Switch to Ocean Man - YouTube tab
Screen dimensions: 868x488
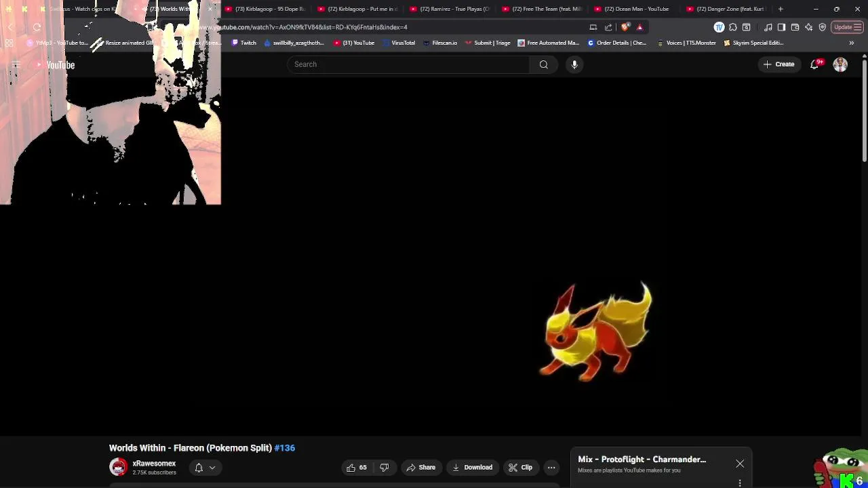(634, 9)
